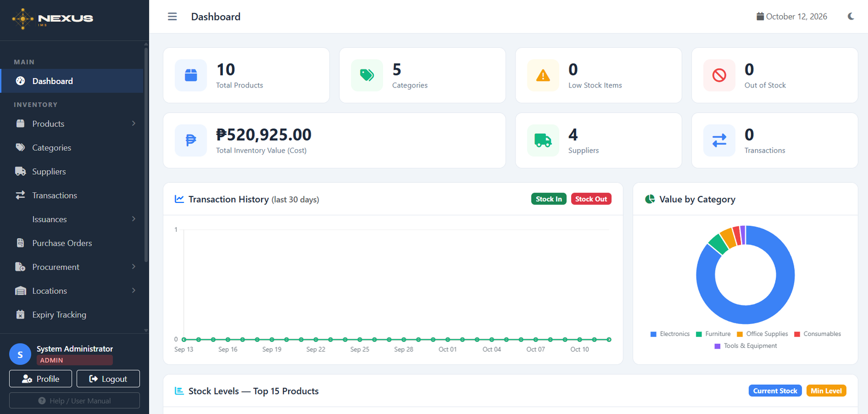This screenshot has width=868, height=414.
Task: Open Help / User Manual
Action: [74, 400]
